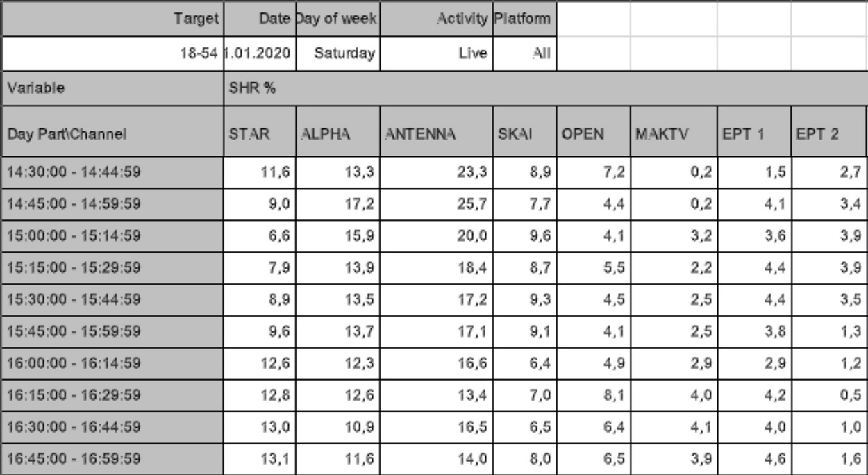The image size is (868, 475).
Task: Select the ANTENNA column header
Action: (x=435, y=130)
